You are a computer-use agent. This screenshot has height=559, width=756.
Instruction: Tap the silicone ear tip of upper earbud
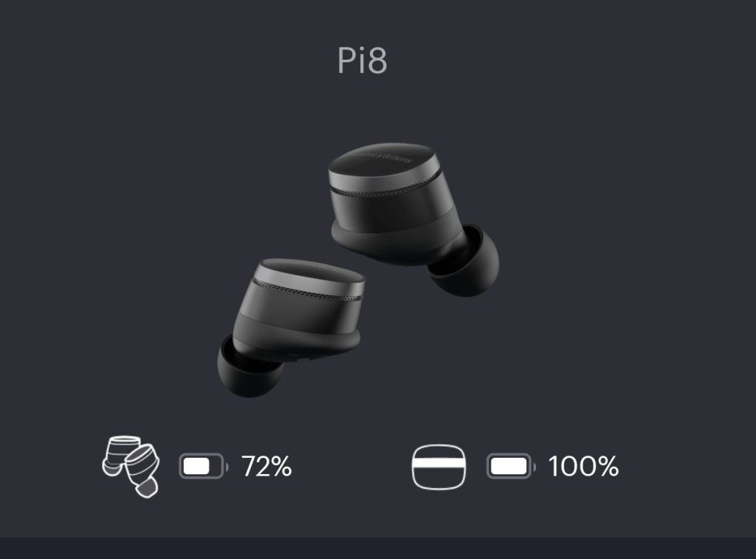(465, 262)
